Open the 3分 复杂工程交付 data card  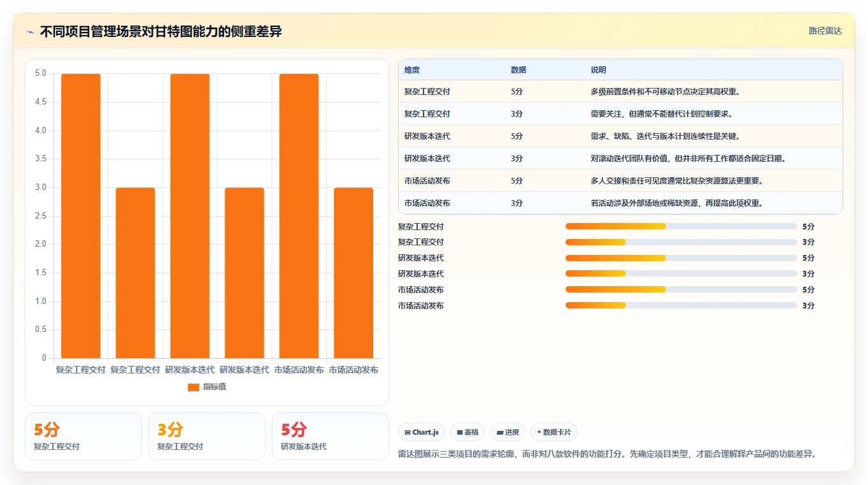coord(207,436)
